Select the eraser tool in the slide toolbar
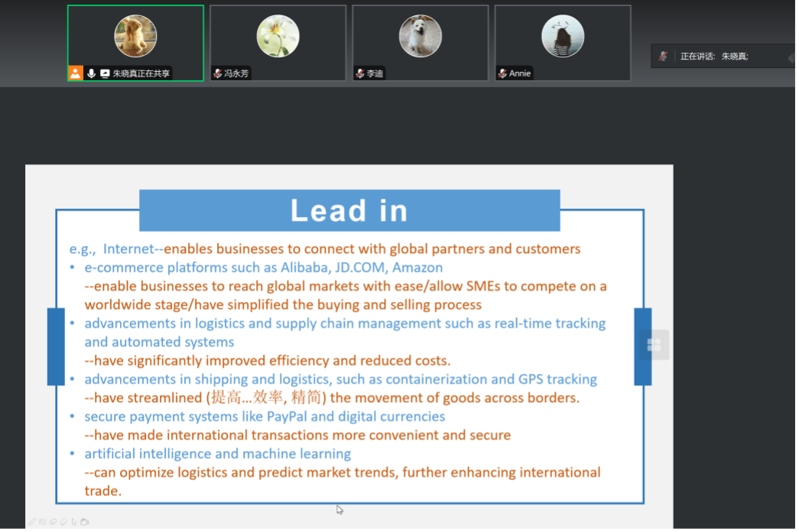Screen dimensions: 799x532 click(63, 522)
